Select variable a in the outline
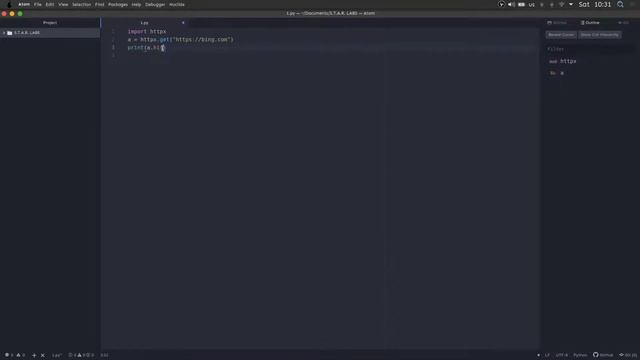 (x=562, y=73)
